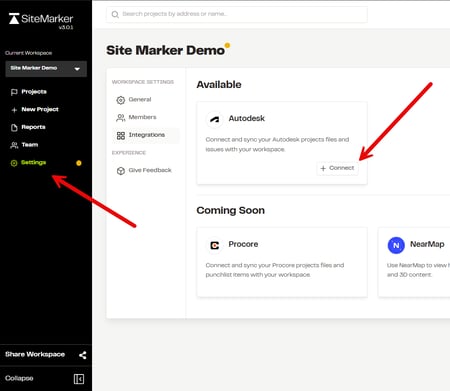Click the New Project plus icon

point(14,110)
